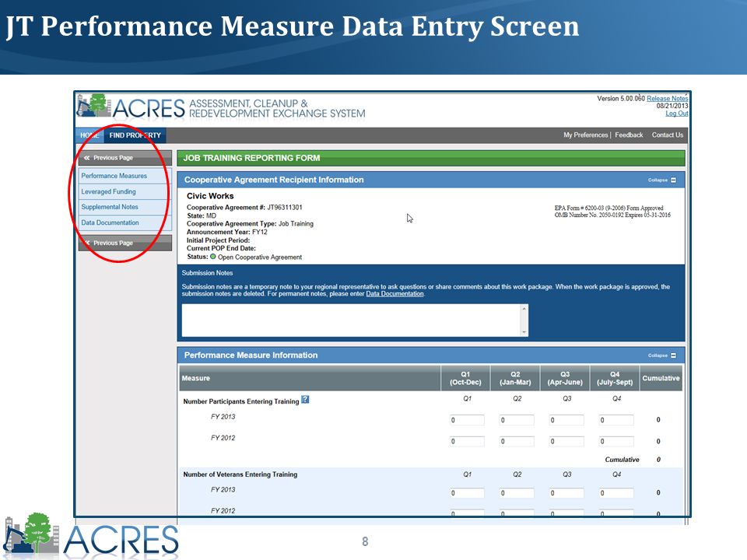This screenshot has height=560, width=747.
Task: Click the Veterans FY 2013 Q4 field
Action: pos(616,493)
